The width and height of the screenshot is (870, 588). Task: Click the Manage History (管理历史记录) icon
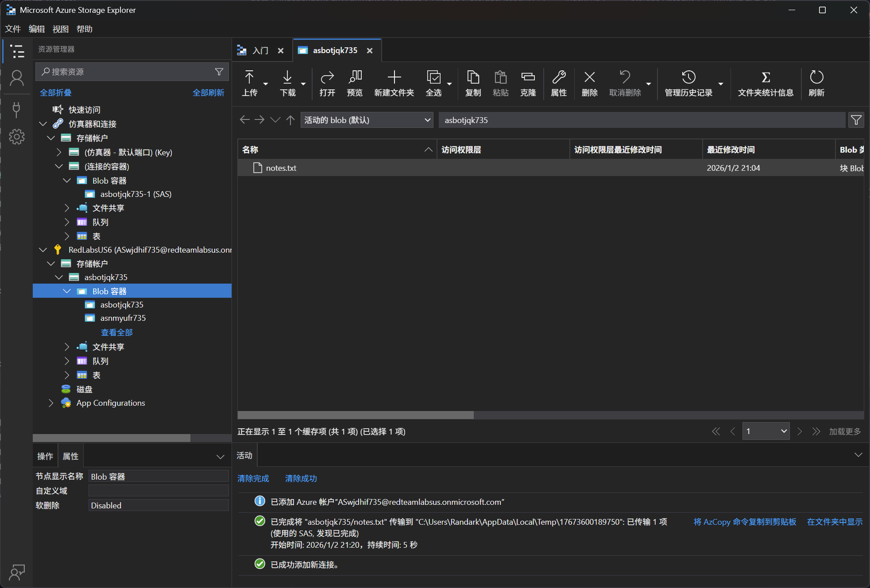click(x=688, y=78)
